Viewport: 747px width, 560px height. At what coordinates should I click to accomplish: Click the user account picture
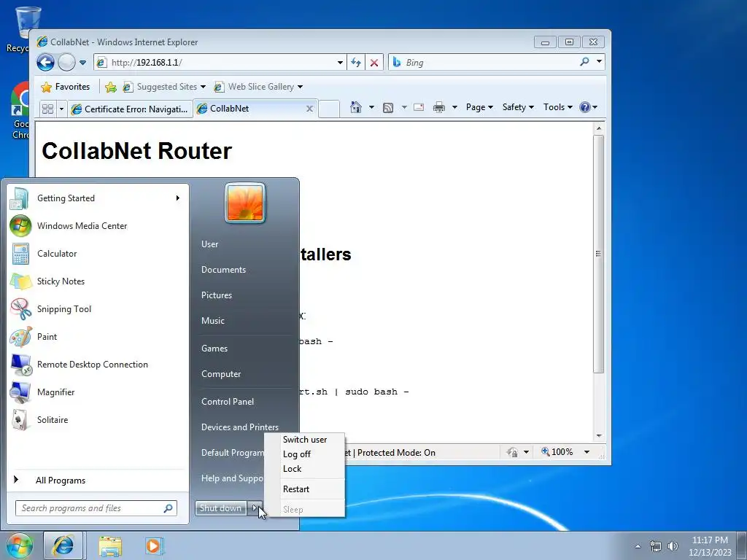[245, 203]
